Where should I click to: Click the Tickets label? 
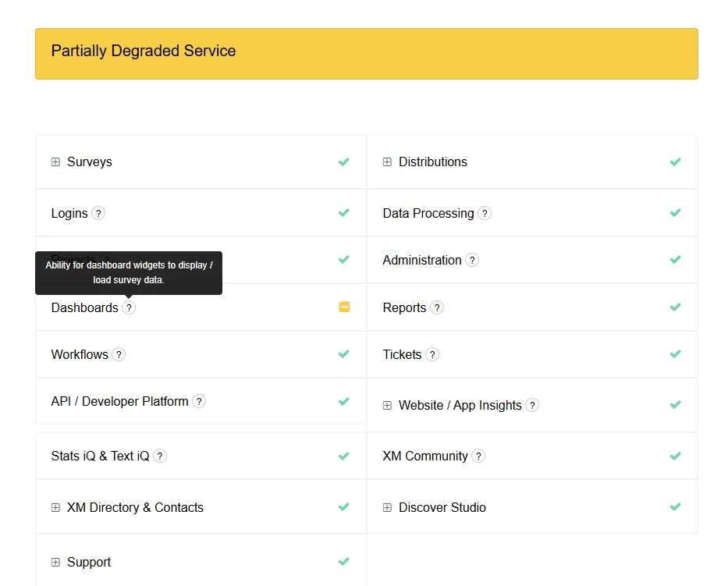(x=403, y=355)
